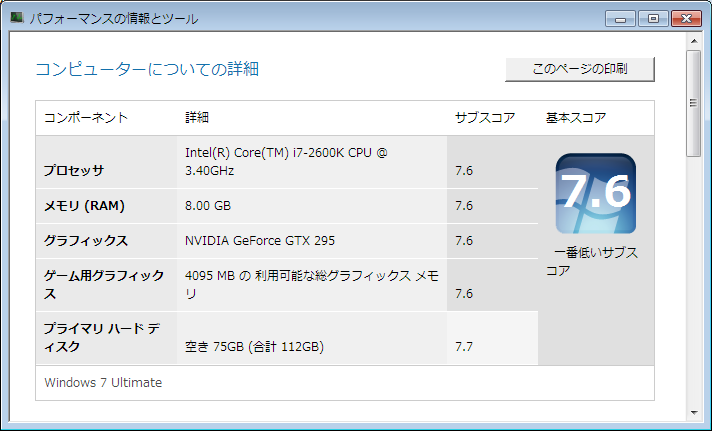This screenshot has width=712, height=431.
Task: Click the メモリ (RAM) subscore 7.6
Action: (x=464, y=206)
